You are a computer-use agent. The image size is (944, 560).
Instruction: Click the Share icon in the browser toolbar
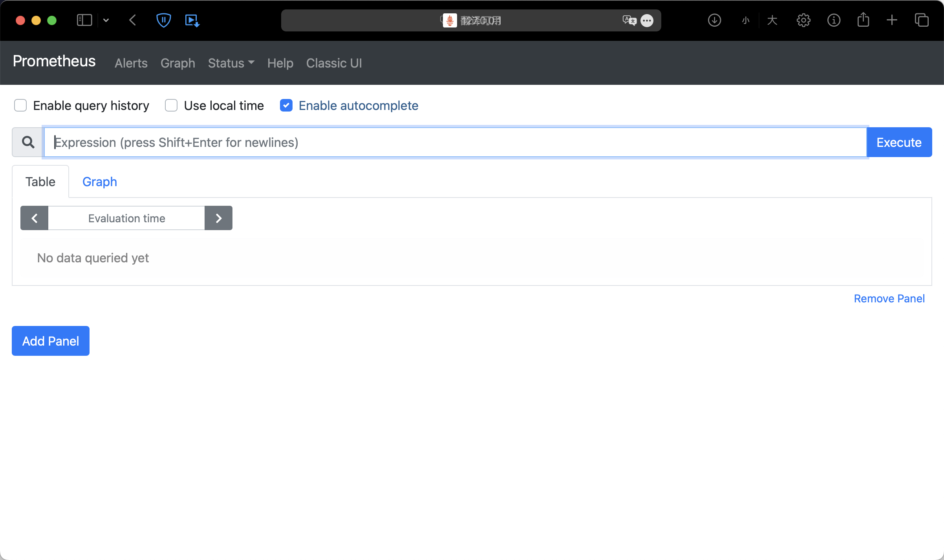pyautogui.click(x=863, y=20)
